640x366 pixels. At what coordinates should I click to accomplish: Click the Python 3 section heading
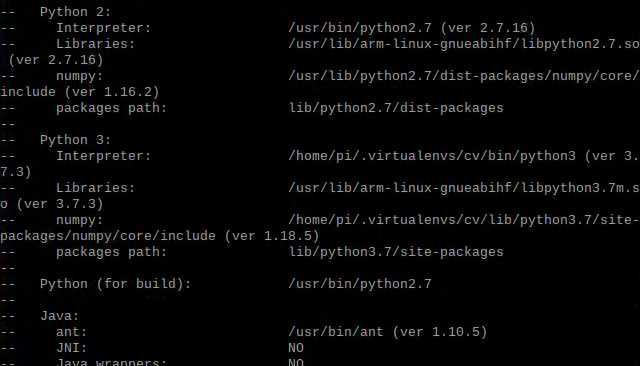(x=76, y=140)
